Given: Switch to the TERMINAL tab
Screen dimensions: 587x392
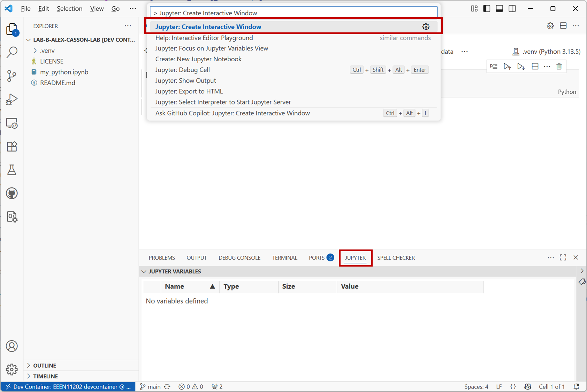Looking at the screenshot, I should [x=284, y=258].
